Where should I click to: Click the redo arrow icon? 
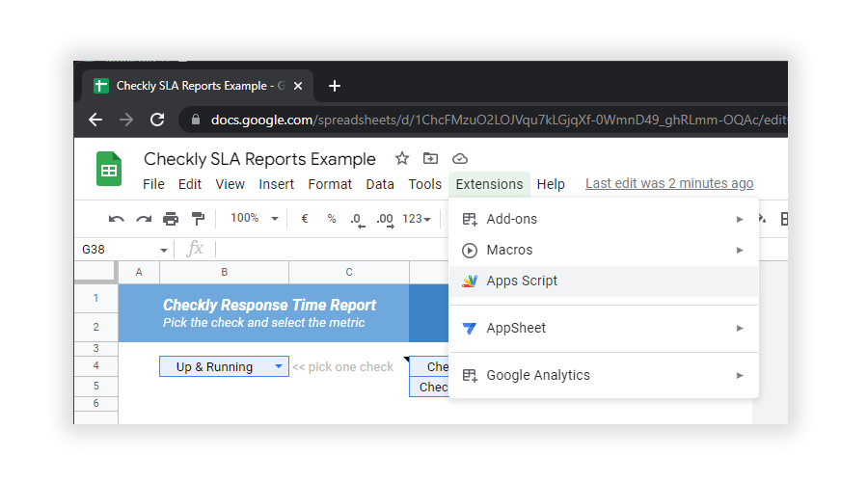point(144,219)
